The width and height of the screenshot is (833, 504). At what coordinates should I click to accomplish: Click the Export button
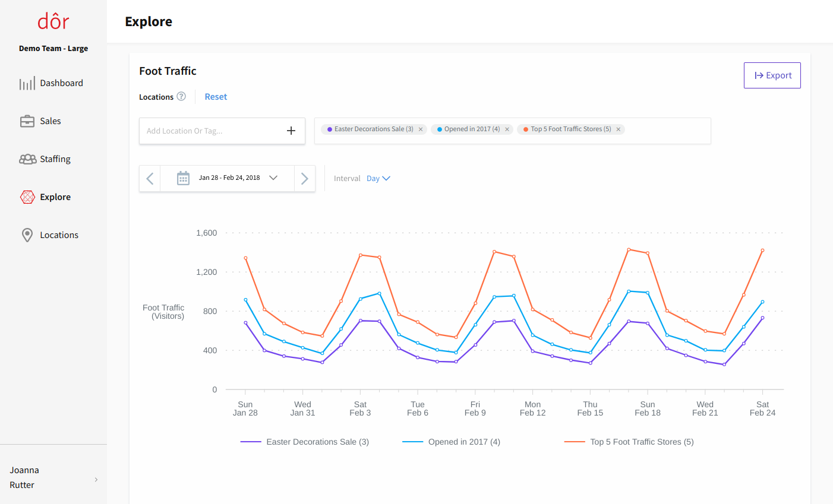tap(772, 75)
